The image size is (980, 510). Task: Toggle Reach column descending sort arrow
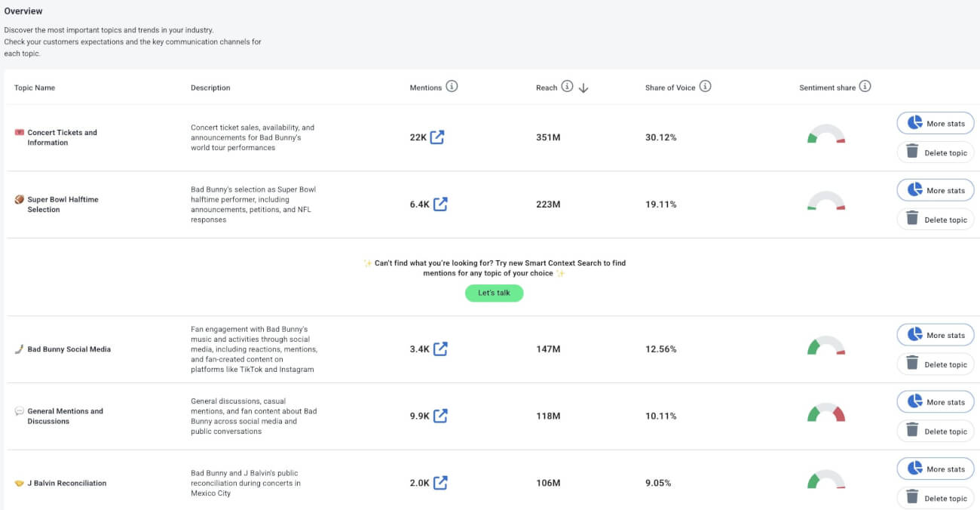(x=583, y=88)
